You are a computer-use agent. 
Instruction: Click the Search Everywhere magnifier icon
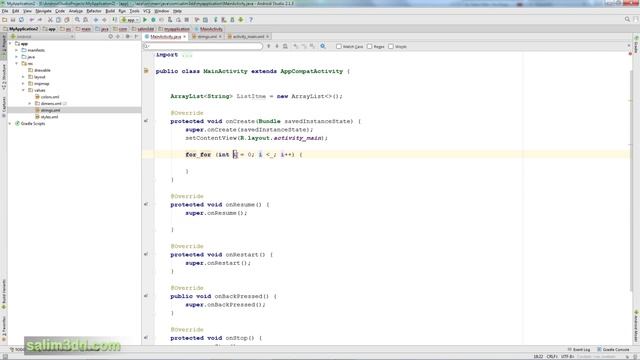[627, 19]
